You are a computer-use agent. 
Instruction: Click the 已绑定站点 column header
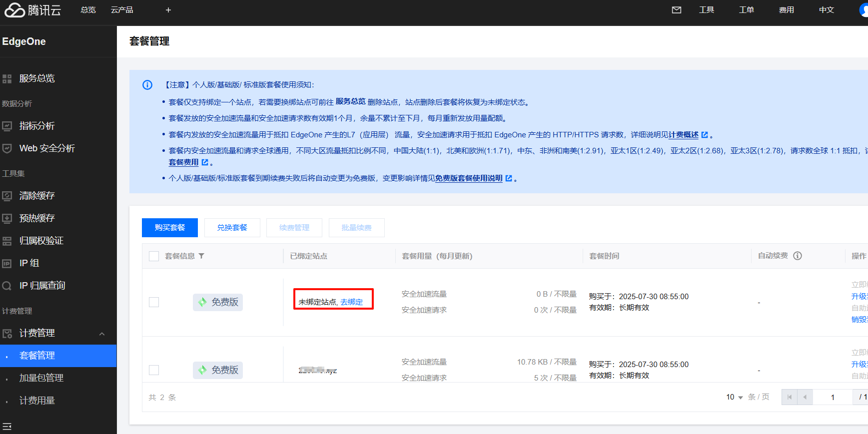309,256
